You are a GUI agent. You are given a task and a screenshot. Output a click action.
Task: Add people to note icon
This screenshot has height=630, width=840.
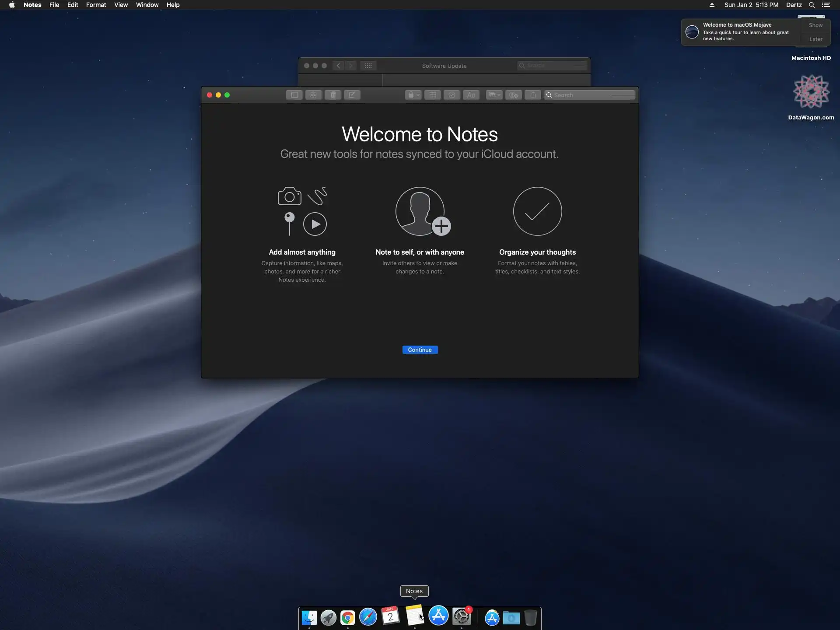[514, 95]
